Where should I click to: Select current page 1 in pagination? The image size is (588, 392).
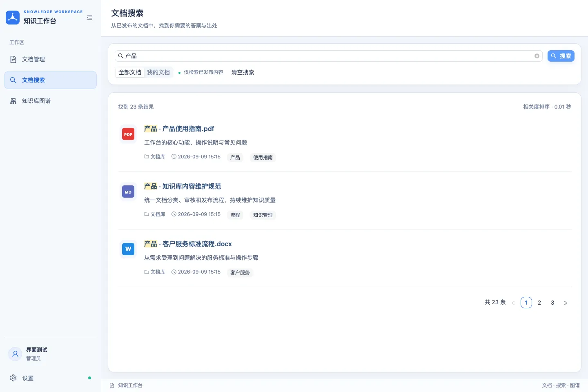tap(526, 303)
